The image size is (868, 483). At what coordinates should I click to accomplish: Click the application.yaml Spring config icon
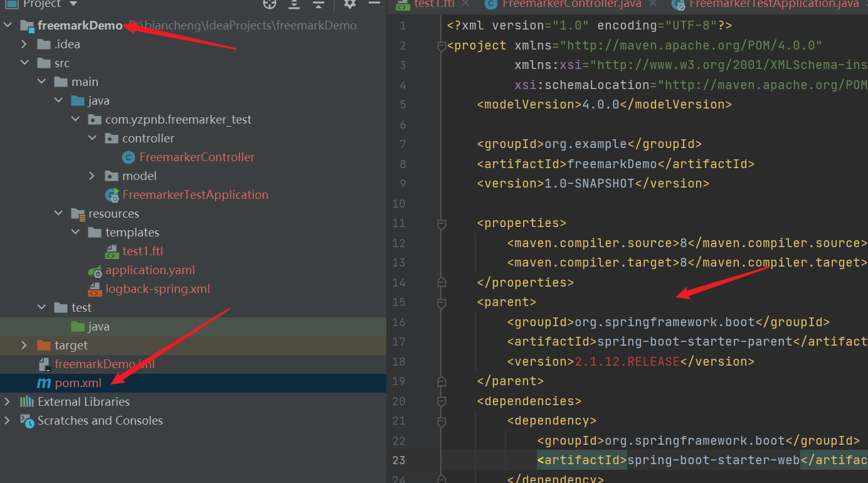(95, 270)
